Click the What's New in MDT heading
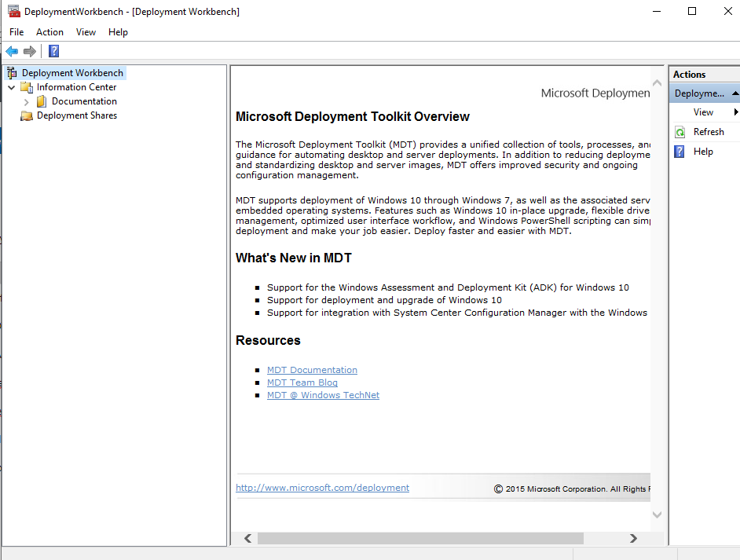This screenshot has height=560, width=740. [294, 258]
